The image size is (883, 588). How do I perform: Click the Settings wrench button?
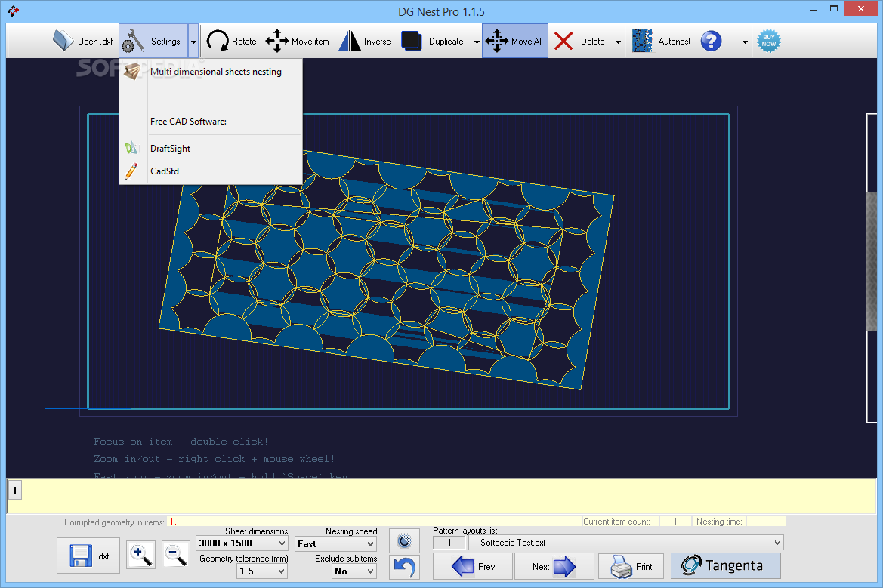point(153,41)
